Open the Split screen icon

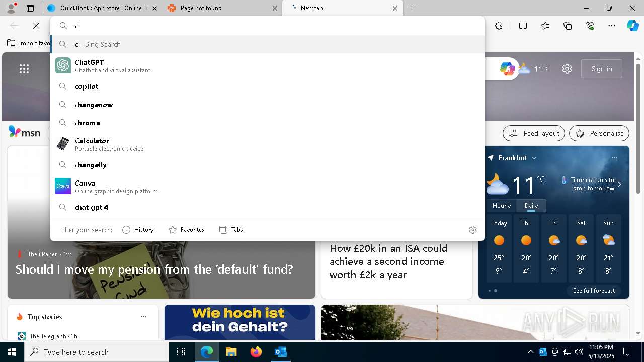(523, 26)
